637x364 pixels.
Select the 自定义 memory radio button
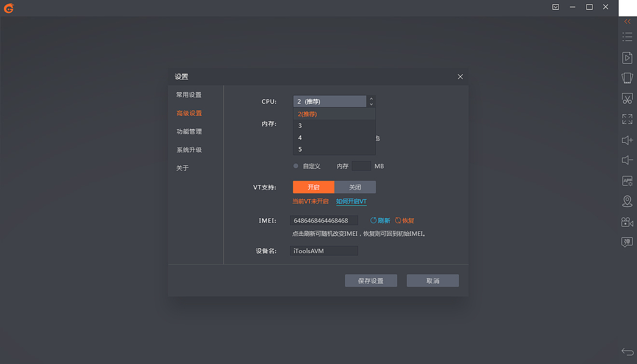296,166
